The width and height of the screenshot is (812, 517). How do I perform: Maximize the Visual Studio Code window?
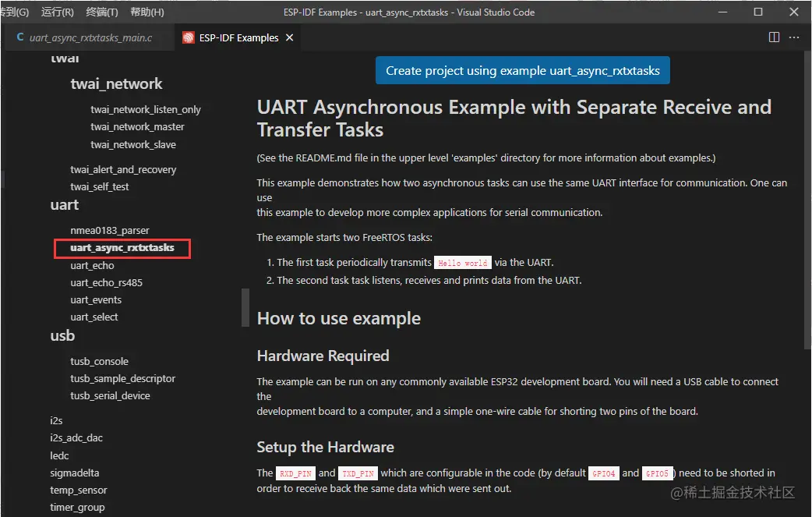(x=758, y=12)
